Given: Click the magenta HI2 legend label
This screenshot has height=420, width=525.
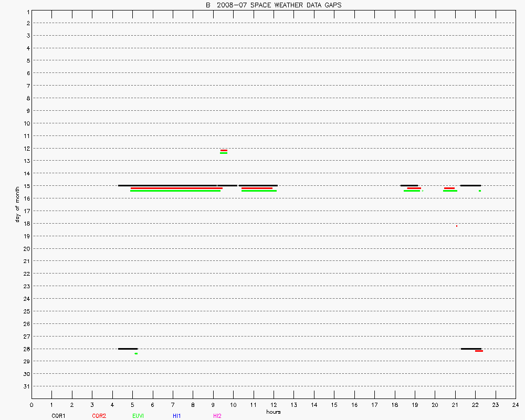Looking at the screenshot, I should (x=217, y=416).
